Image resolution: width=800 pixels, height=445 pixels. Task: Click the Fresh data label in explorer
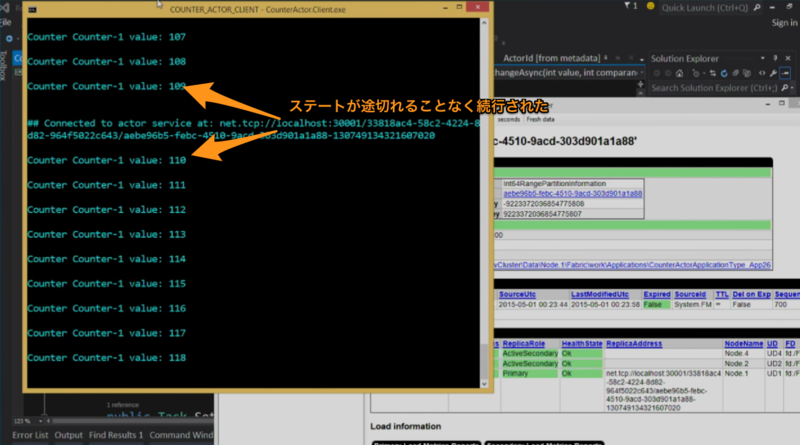540,119
